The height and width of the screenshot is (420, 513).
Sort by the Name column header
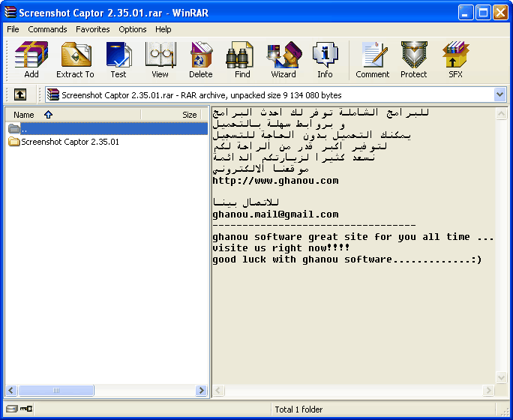coord(73,115)
